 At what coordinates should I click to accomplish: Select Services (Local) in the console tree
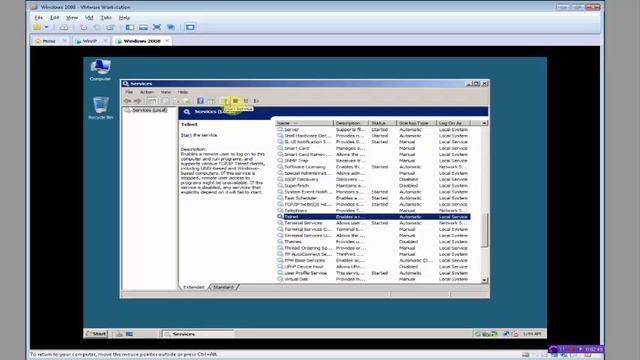pyautogui.click(x=149, y=110)
